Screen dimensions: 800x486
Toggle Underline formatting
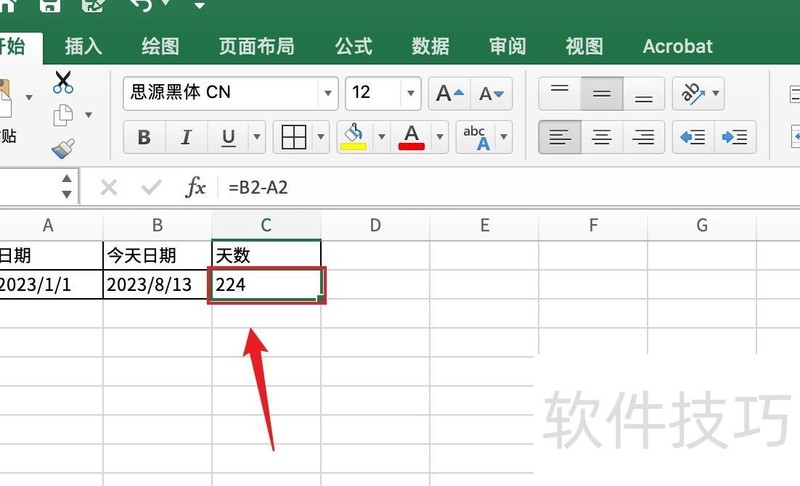pyautogui.click(x=228, y=137)
